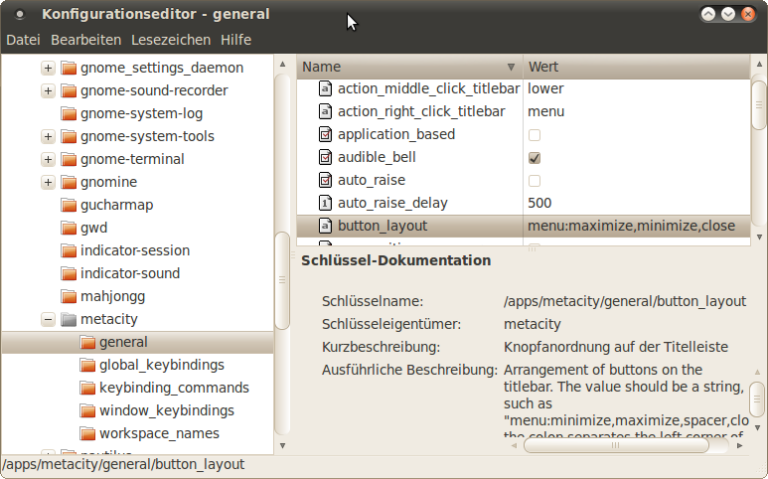Click the gucharmap folder icon
Image resolution: width=768 pixels, height=479 pixels.
(69, 205)
